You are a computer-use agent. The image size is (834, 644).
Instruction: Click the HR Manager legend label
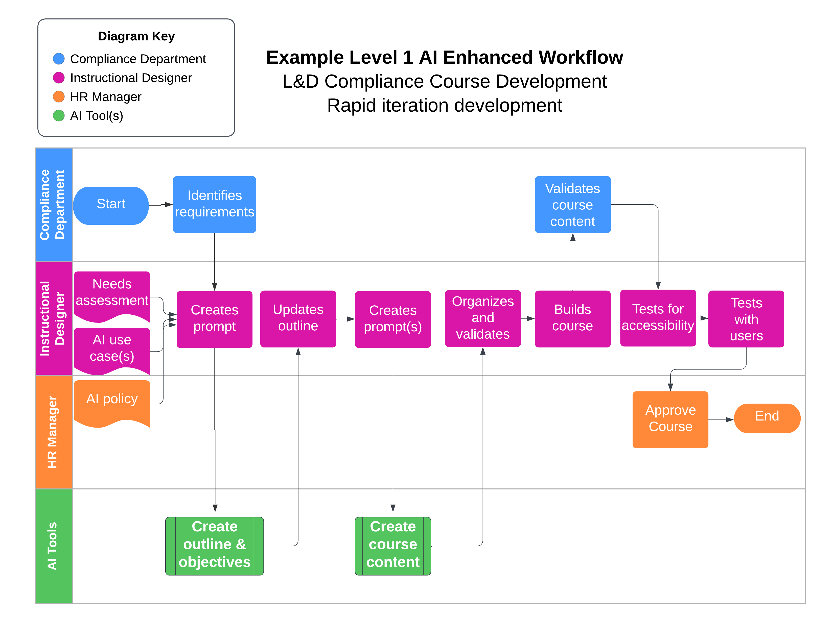pyautogui.click(x=106, y=97)
